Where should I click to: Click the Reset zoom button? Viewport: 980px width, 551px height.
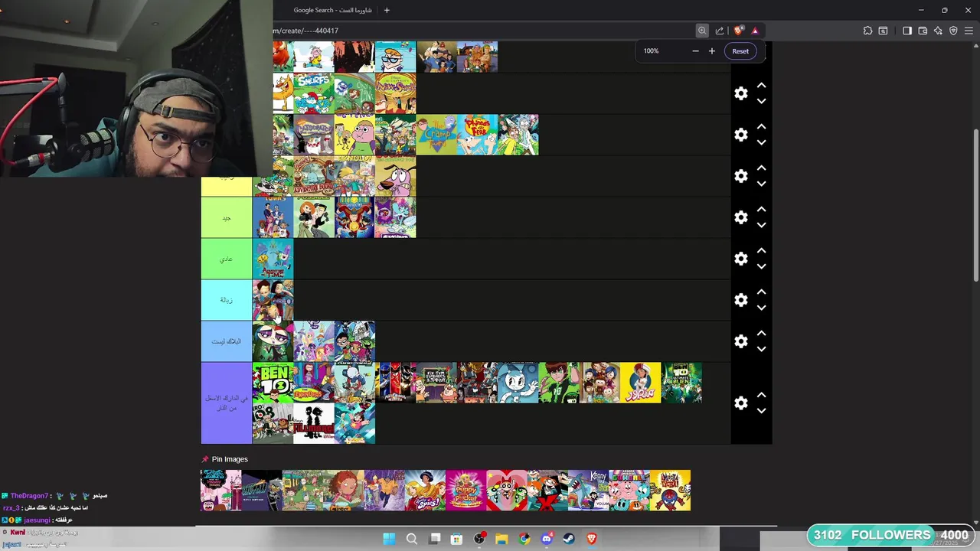point(740,51)
